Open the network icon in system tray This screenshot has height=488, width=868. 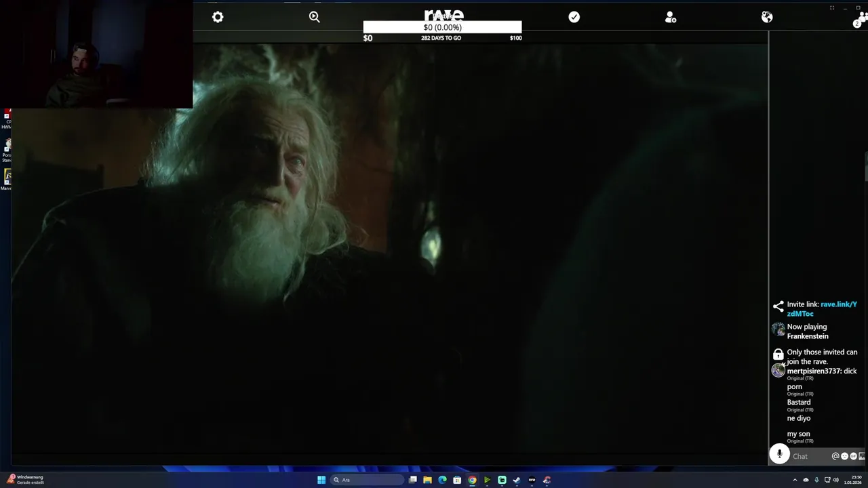(827, 480)
